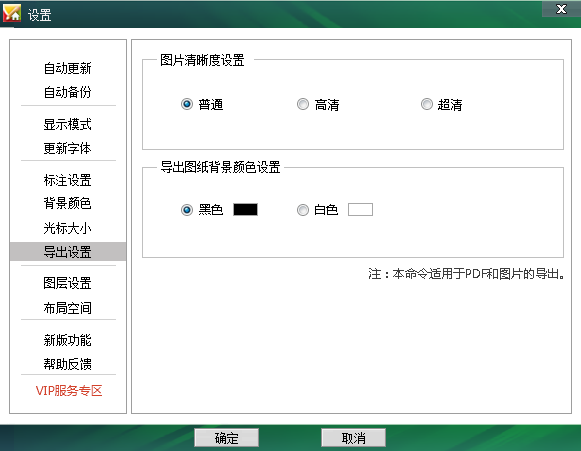Close the 设置 dialog window

(561, 9)
